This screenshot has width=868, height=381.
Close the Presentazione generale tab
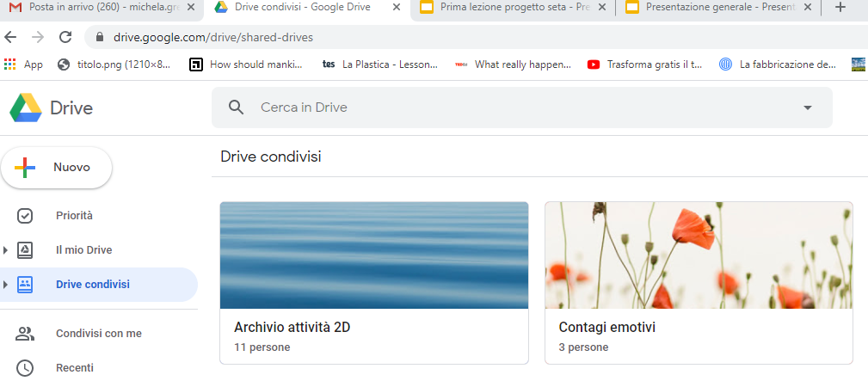click(808, 8)
